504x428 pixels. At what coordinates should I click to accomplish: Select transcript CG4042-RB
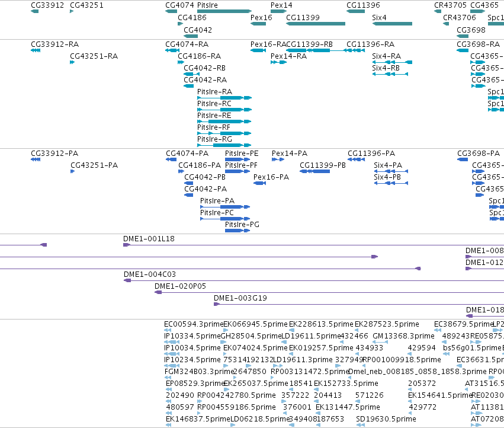tap(191, 74)
